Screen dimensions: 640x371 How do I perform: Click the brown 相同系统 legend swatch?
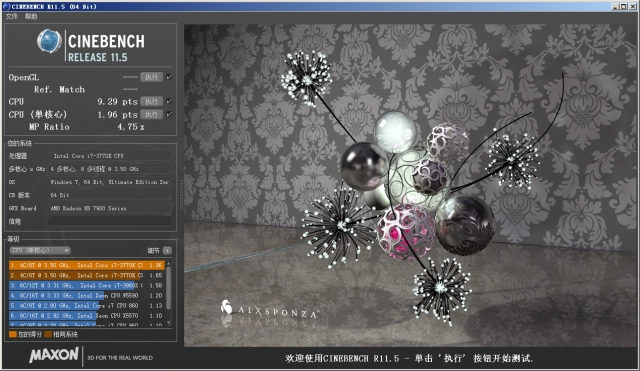[x=48, y=334]
